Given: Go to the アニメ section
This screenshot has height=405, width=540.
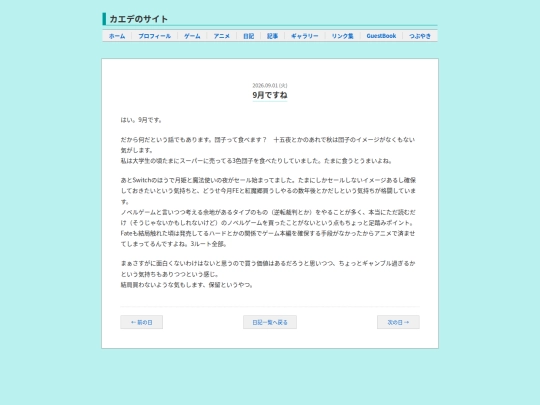Looking at the screenshot, I should [x=221, y=36].
